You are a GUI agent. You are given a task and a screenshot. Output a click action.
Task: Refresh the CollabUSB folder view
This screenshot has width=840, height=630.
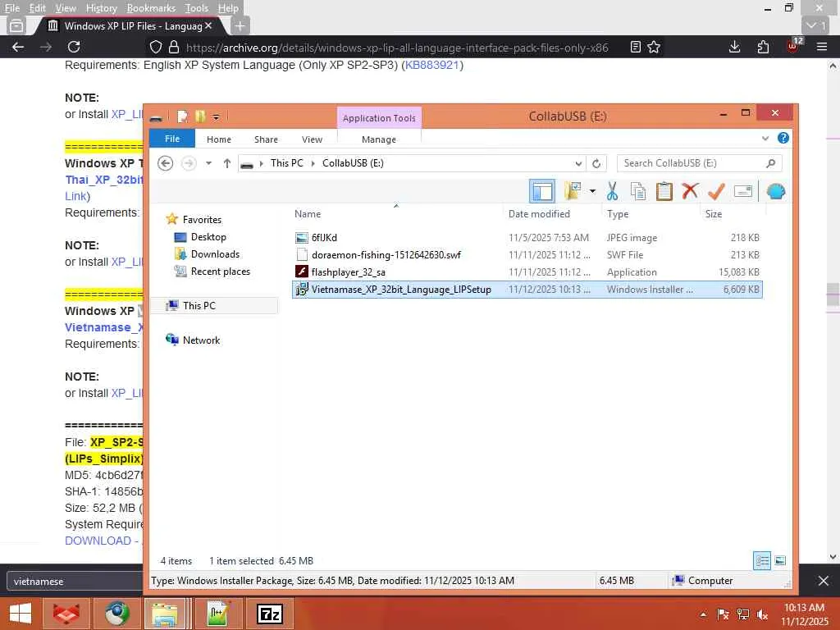(596, 163)
